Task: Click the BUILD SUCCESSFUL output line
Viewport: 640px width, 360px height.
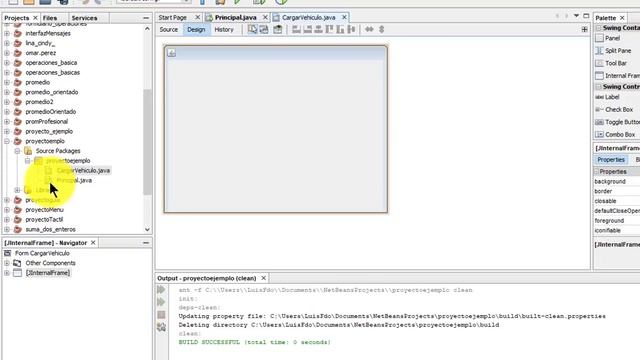Action: point(255,342)
